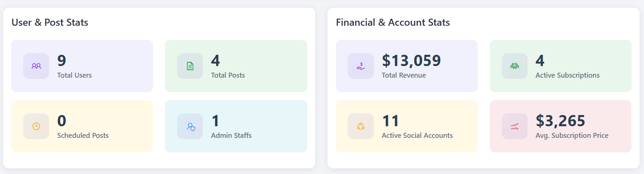The height and width of the screenshot is (174, 644).
Task: Click the green Total Posts document icon
Action: pyautogui.click(x=190, y=66)
